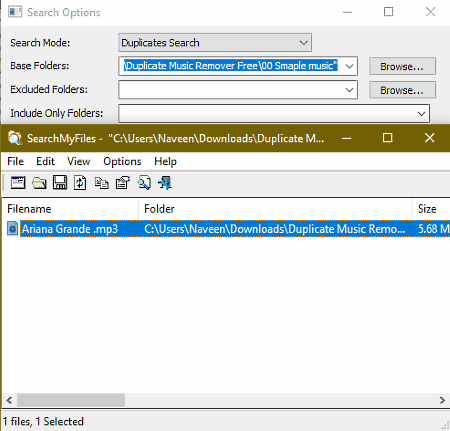This screenshot has height=431, width=450.
Task: Open the File menu
Action: pos(15,161)
